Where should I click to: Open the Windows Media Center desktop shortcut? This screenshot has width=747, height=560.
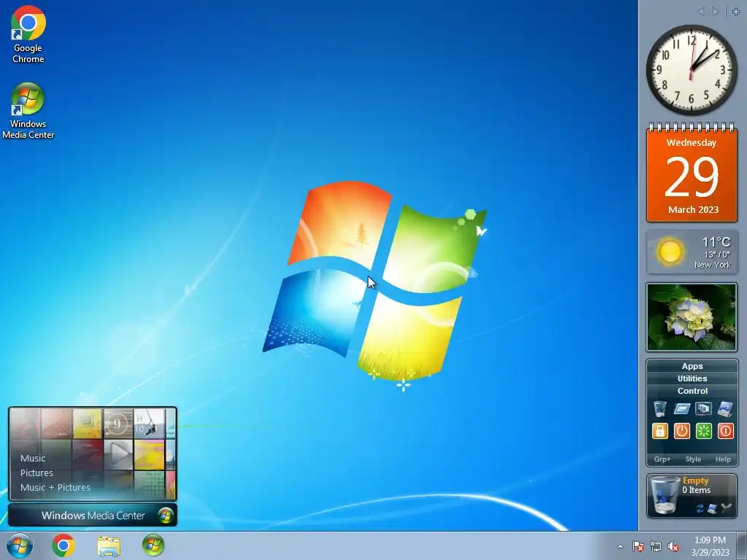28,111
